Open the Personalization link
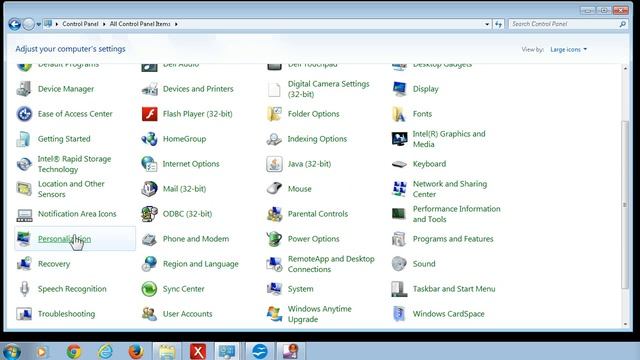 [x=64, y=239]
